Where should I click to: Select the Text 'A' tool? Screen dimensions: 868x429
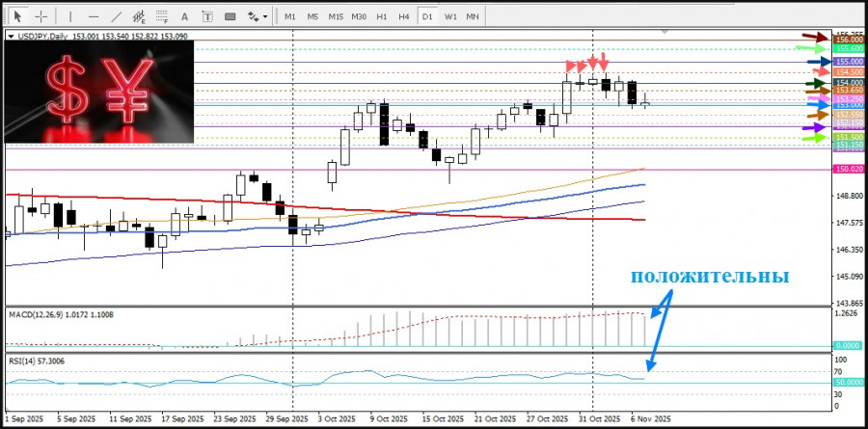185,16
